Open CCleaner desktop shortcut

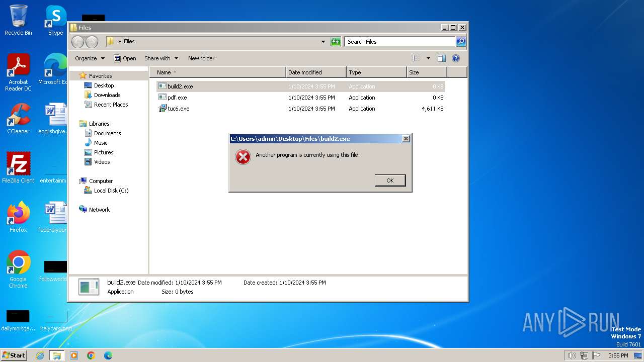click(18, 119)
